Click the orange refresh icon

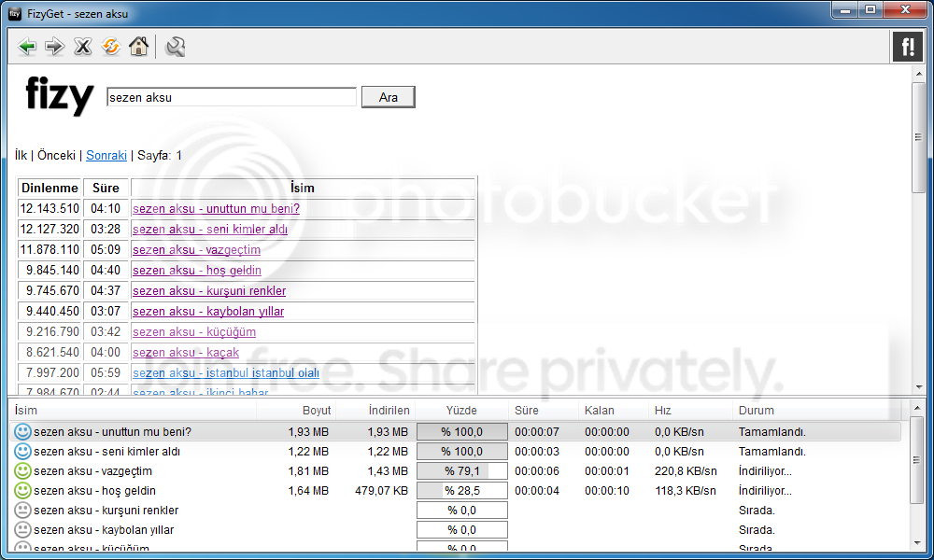[x=111, y=47]
